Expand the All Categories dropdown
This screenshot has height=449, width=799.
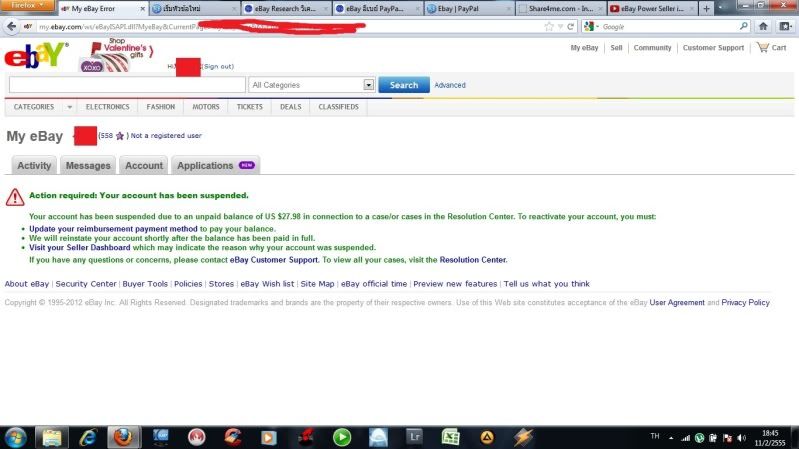tap(368, 85)
